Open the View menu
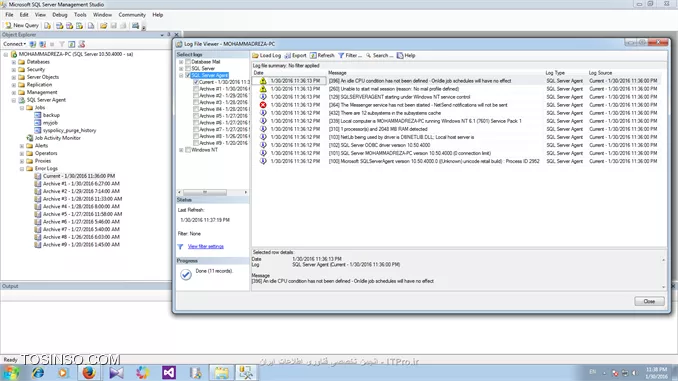 pyautogui.click(x=40, y=15)
